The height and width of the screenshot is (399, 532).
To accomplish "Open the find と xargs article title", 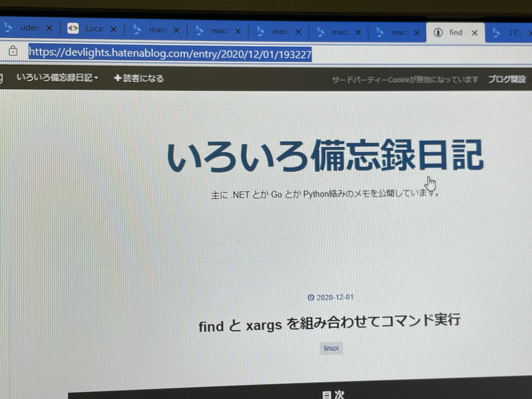I will (x=329, y=323).
